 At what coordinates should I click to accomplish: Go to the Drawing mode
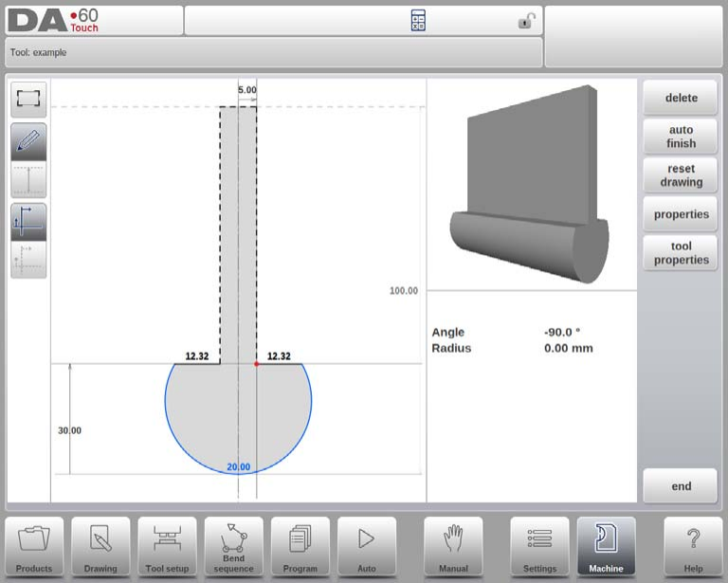[x=100, y=547]
